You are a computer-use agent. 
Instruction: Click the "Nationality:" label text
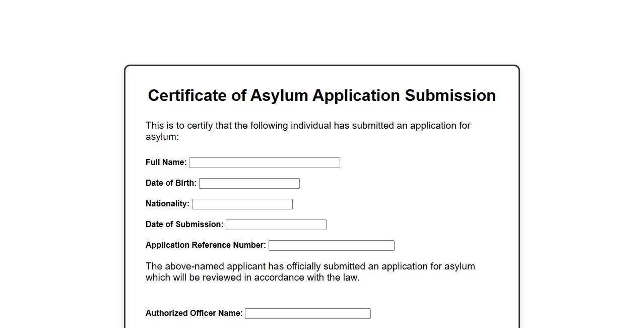pyautogui.click(x=167, y=204)
